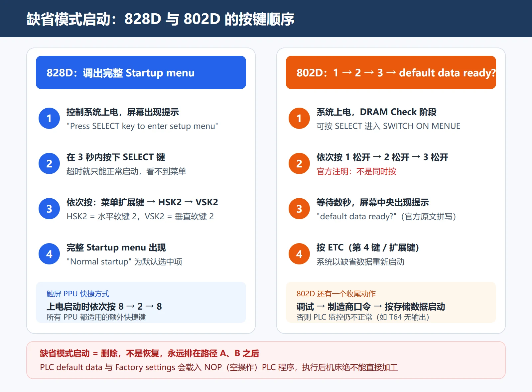Select 完整 Startup menu 出现 heading

[x=116, y=247]
